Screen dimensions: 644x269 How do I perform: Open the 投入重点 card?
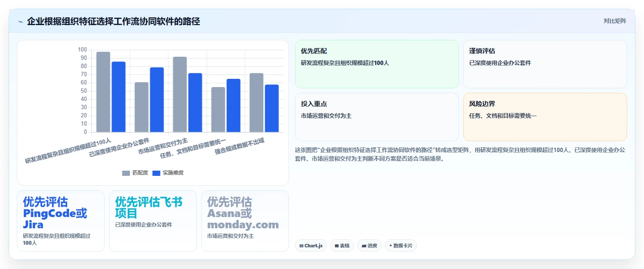click(x=377, y=117)
